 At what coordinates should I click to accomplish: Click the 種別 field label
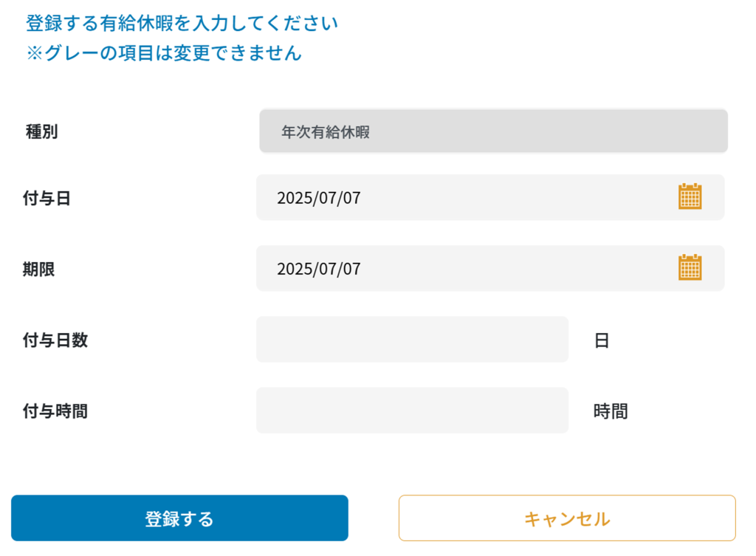pyautogui.click(x=41, y=132)
